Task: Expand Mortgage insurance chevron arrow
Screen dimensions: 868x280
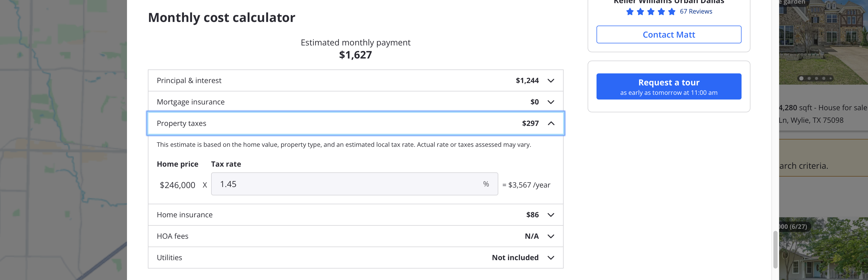Action: tap(551, 102)
